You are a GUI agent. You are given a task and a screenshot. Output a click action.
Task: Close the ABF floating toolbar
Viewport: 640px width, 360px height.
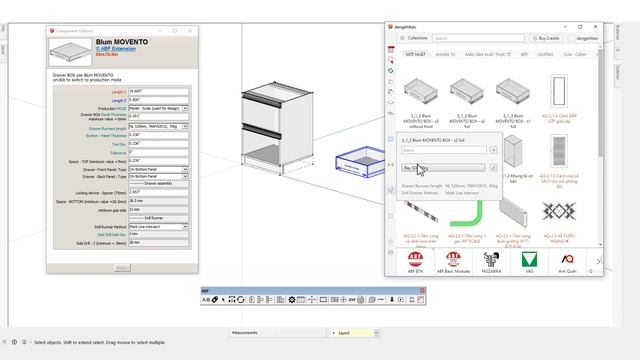click(422, 291)
